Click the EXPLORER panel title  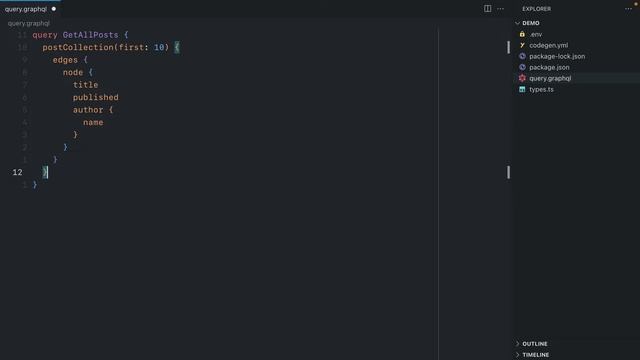[536, 9]
